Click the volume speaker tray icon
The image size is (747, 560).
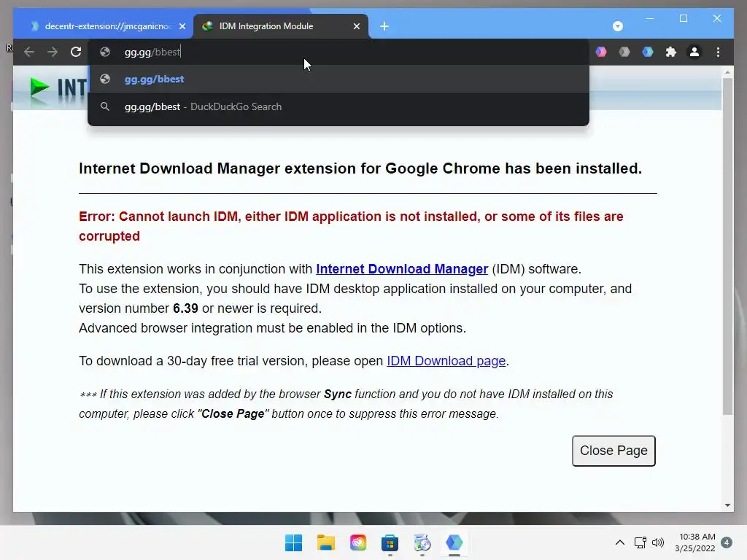tap(658, 542)
